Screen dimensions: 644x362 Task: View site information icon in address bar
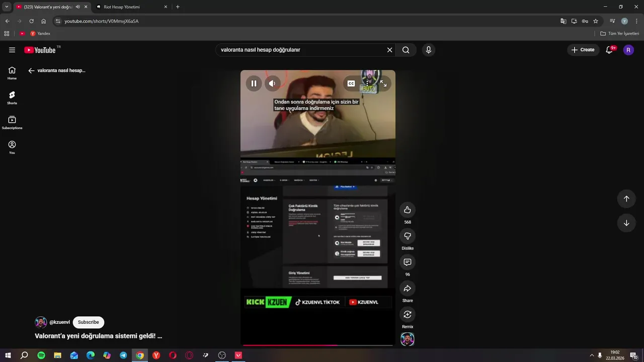pos(58,21)
